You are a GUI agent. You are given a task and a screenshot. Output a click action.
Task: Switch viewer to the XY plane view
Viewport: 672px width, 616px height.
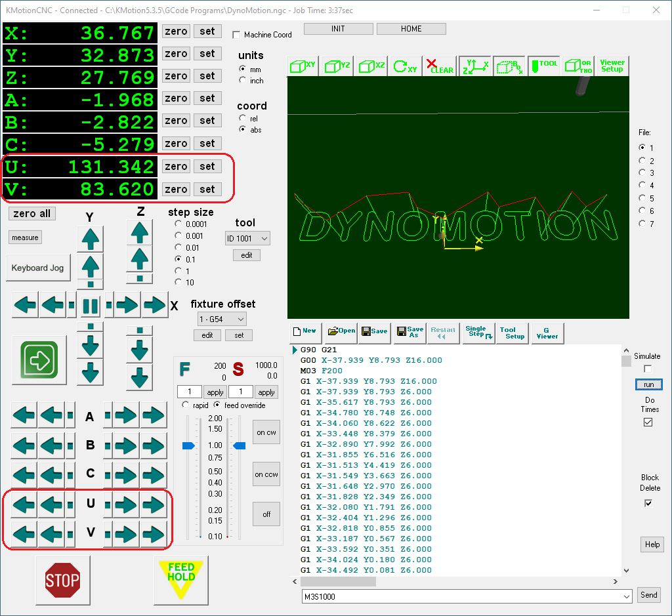point(303,66)
